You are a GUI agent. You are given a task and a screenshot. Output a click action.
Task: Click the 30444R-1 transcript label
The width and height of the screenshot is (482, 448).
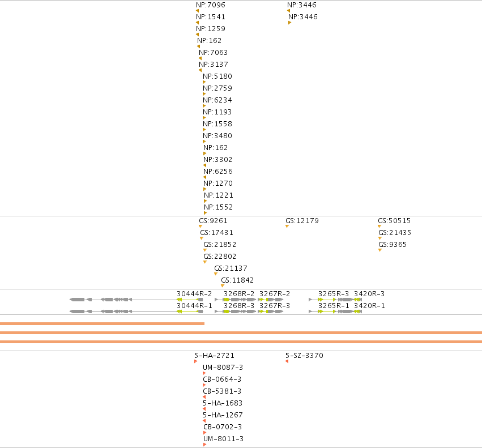(x=194, y=306)
